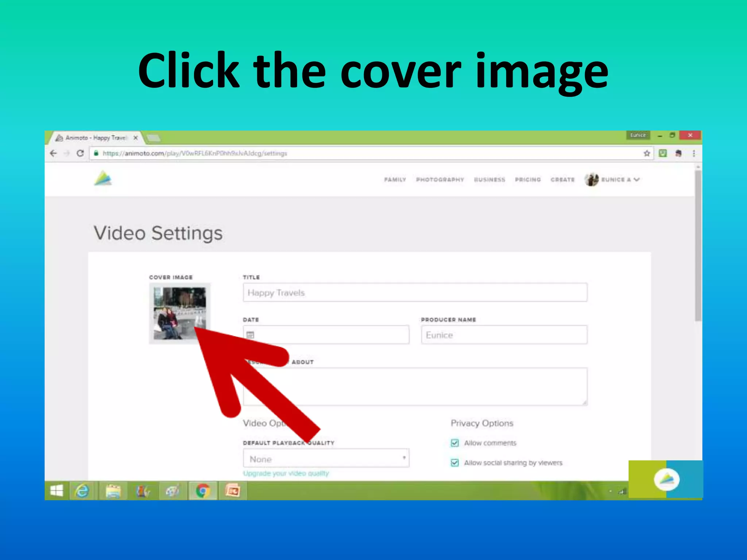747x560 pixels.
Task: Click the Video Settings heading
Action: pos(158,233)
